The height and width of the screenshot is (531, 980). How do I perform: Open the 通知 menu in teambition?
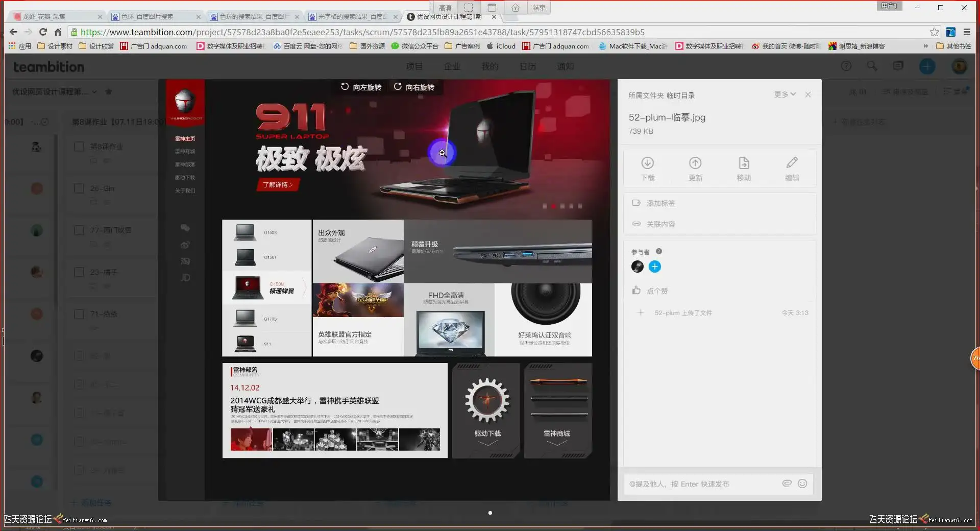coord(566,66)
